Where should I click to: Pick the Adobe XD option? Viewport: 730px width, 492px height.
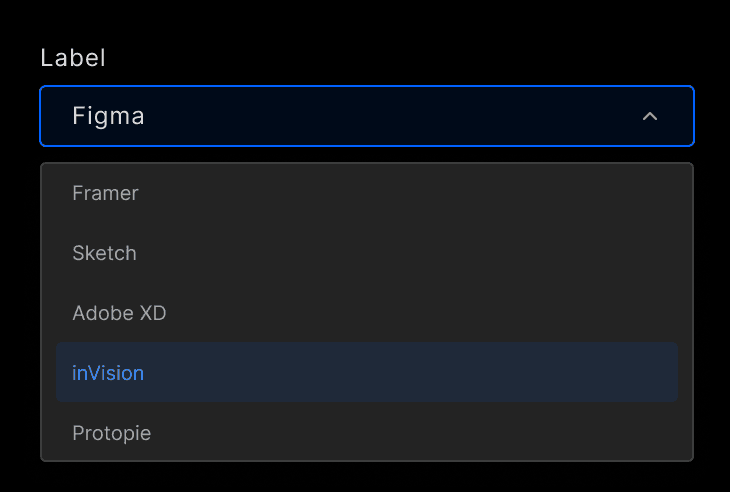(119, 313)
